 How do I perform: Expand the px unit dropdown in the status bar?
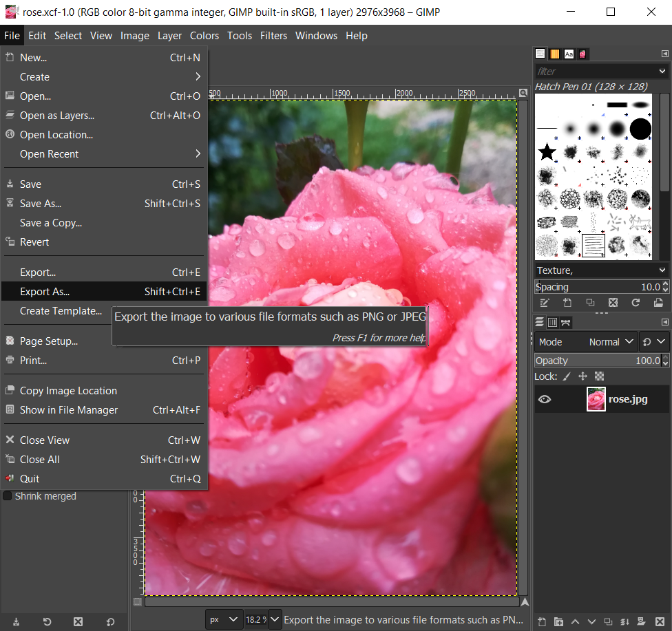click(x=224, y=619)
